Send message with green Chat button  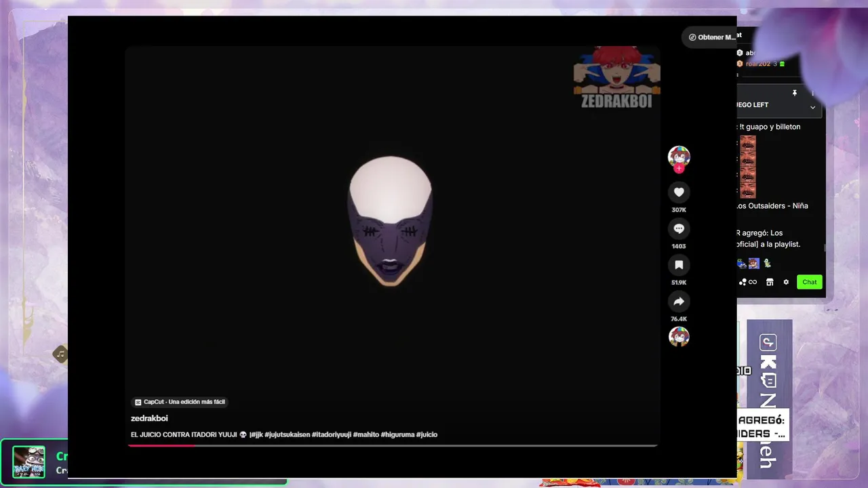[810, 282]
